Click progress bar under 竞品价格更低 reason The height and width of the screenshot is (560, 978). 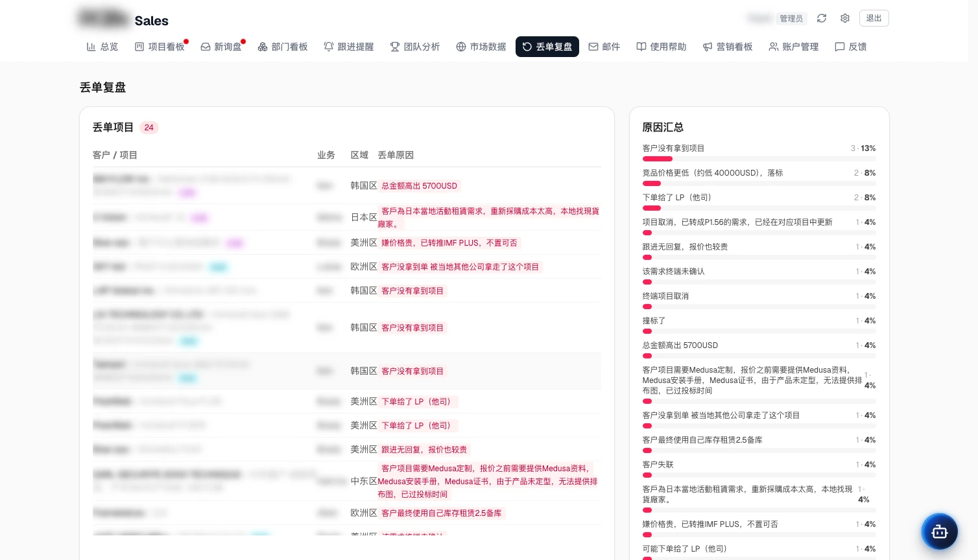pyautogui.click(x=759, y=183)
